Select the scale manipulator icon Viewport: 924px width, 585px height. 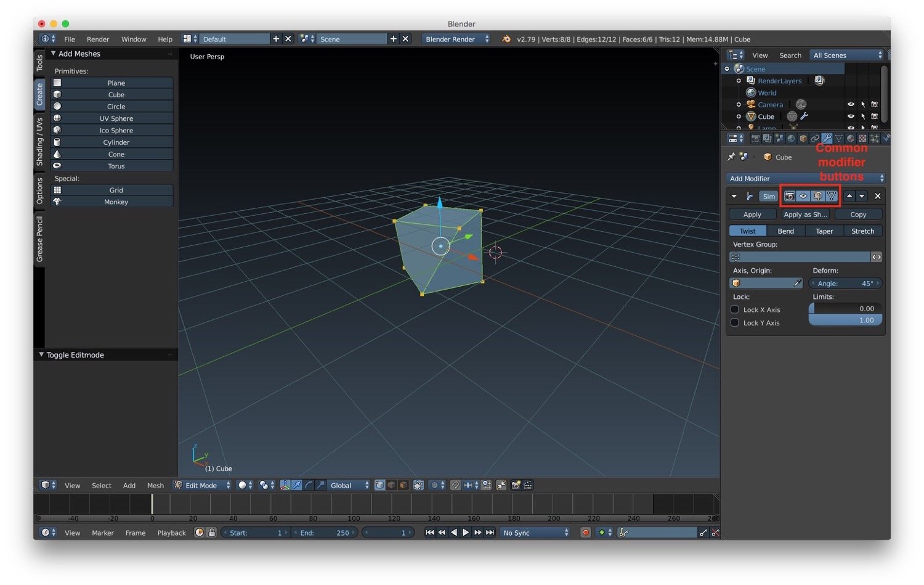(x=321, y=485)
